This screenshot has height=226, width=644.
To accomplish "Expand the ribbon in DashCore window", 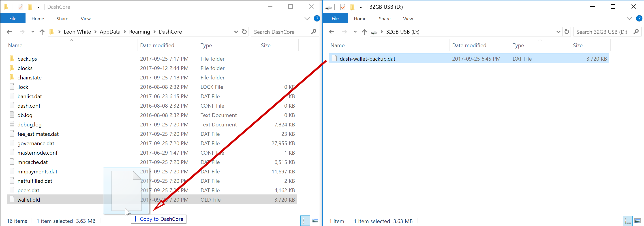I will click(307, 19).
